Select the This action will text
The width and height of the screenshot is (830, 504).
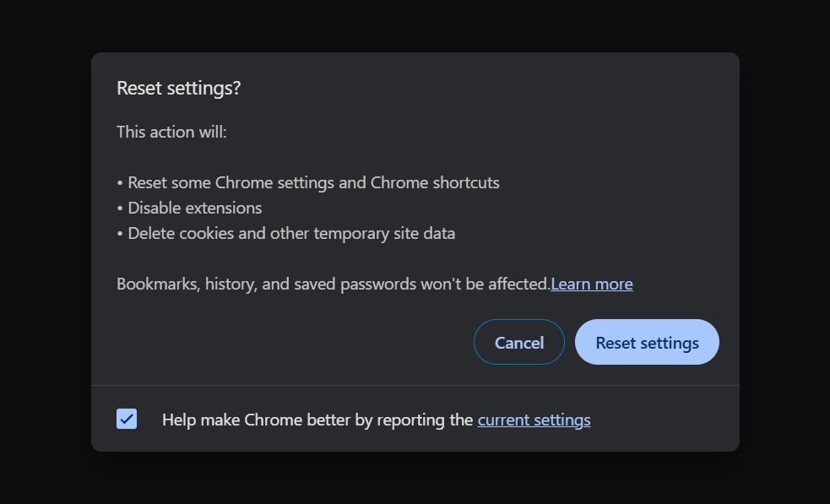pyautogui.click(x=171, y=132)
